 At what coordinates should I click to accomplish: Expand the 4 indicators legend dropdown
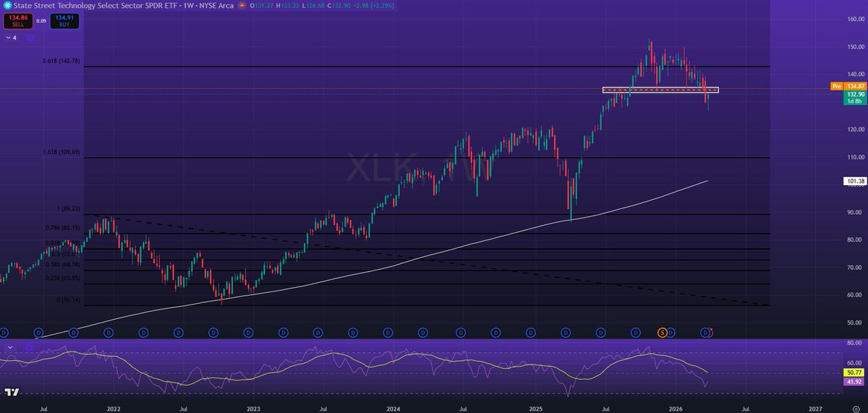pos(11,38)
